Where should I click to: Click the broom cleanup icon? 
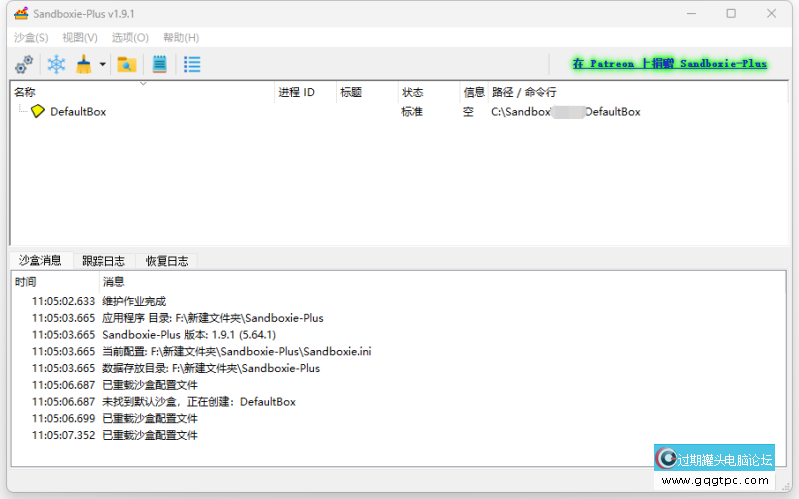[x=85, y=65]
